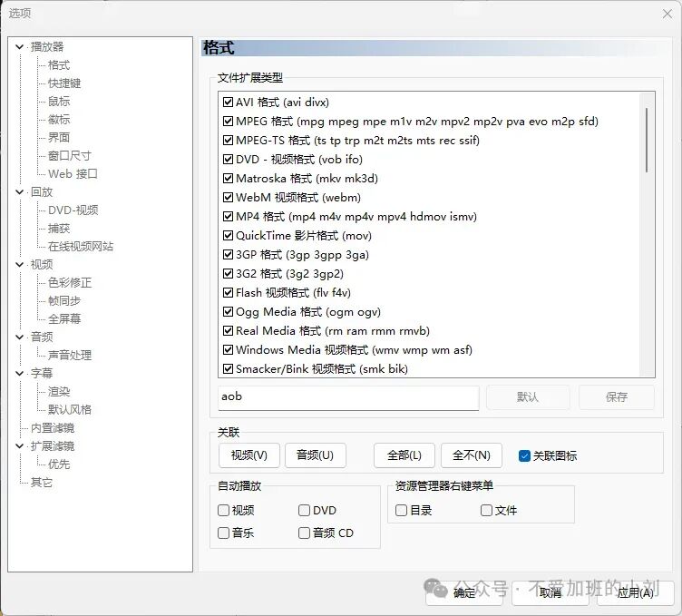Open 色彩修正 settings
682x616 pixels.
(x=70, y=283)
